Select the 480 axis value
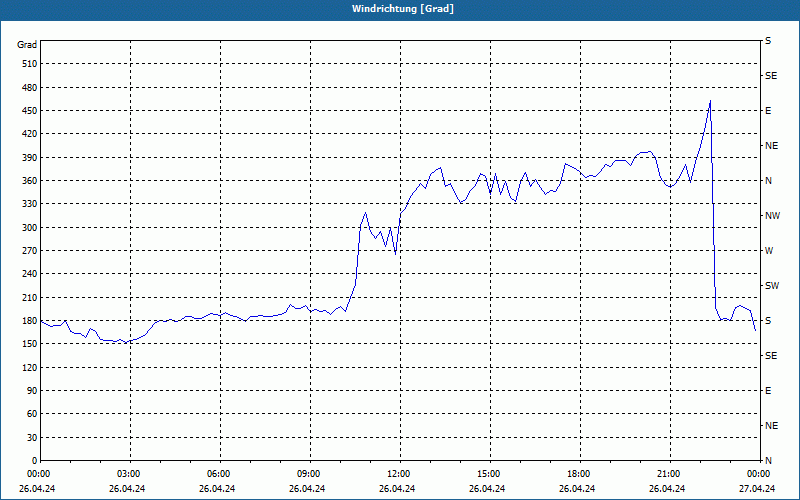The width and height of the screenshot is (800, 500). 30,87
